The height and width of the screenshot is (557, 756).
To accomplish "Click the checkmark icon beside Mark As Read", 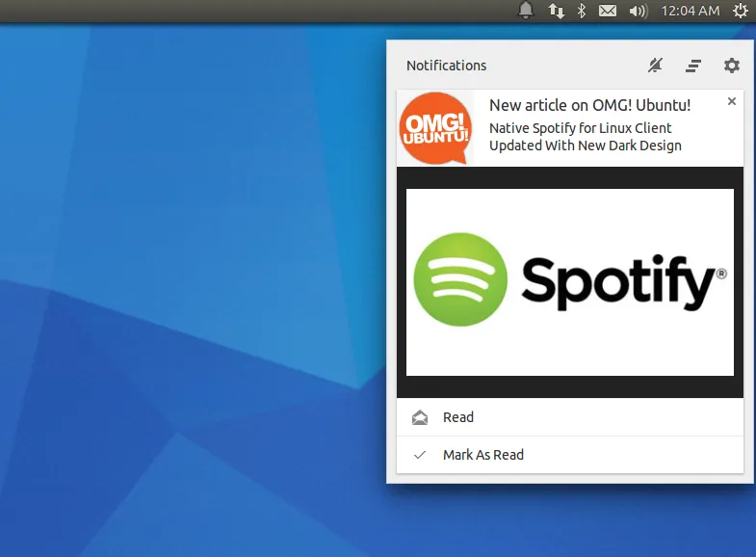I will (420, 455).
